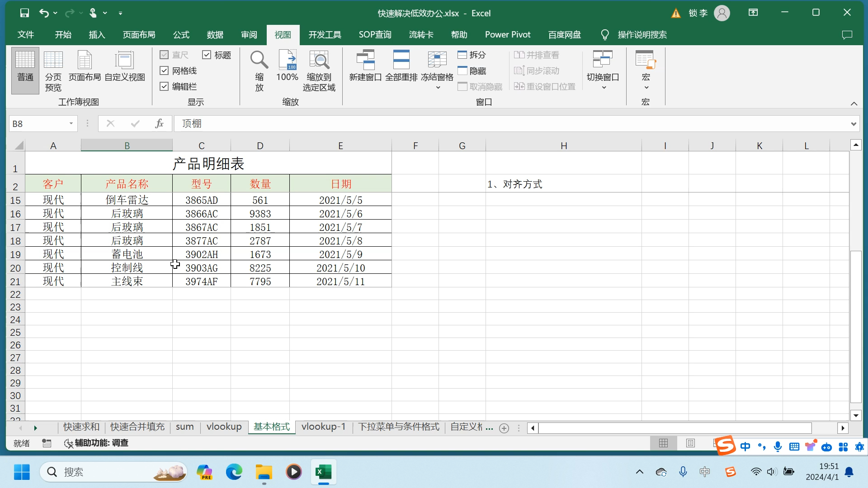Click the Split button (拆分)
Viewport: 868px width, 488px height.
pos(472,55)
